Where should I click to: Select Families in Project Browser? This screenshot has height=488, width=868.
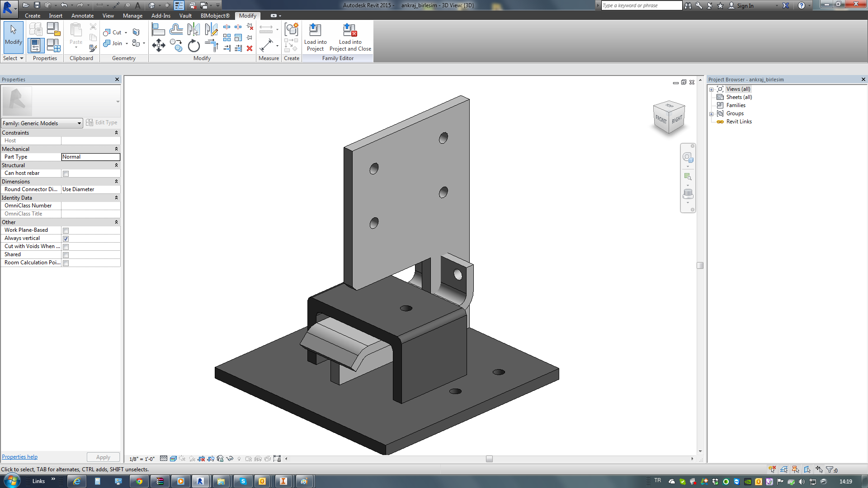click(736, 105)
